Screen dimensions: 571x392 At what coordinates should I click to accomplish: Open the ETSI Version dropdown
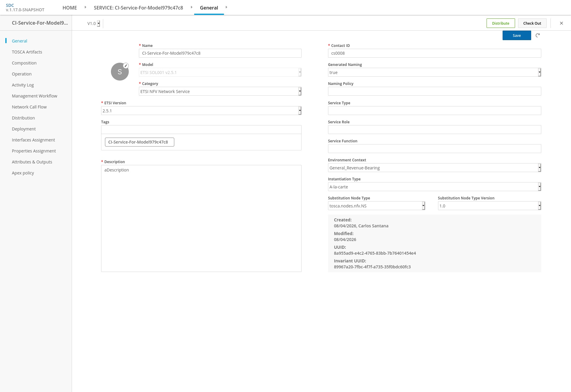tap(201, 111)
